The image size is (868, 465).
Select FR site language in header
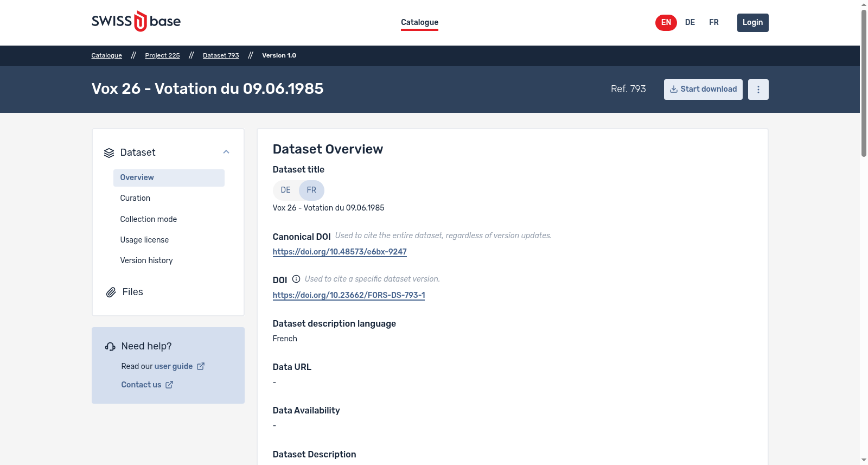click(x=714, y=23)
